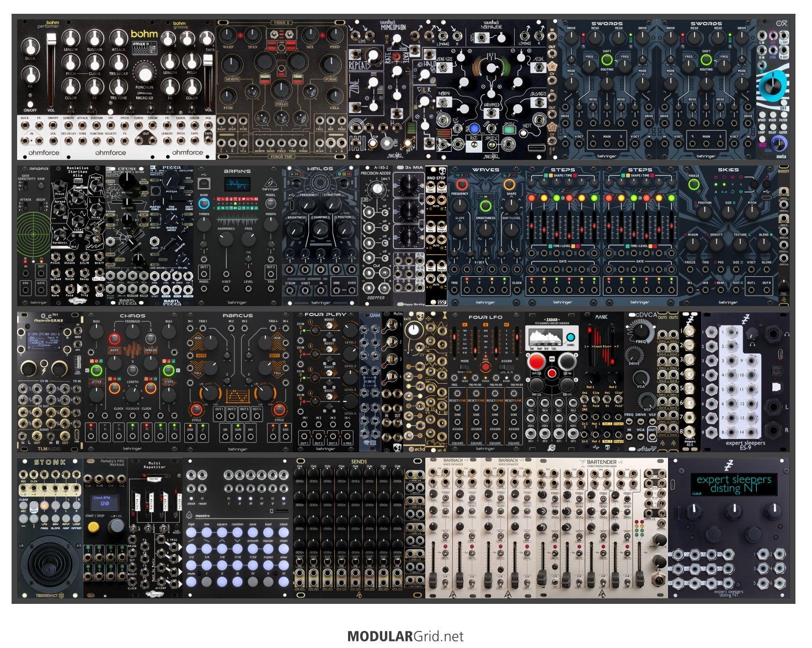The image size is (812, 648).
Task: Click the 'FORGE TME' label on VHIKK X
Action: click(282, 157)
